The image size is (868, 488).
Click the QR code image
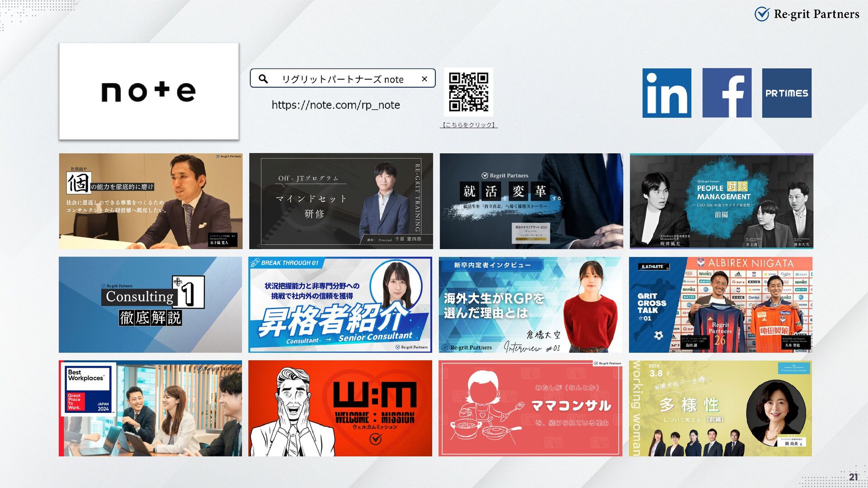coord(468,92)
